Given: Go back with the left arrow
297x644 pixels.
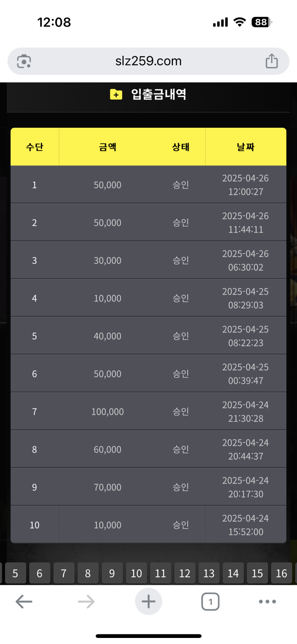Looking at the screenshot, I should coord(24,602).
